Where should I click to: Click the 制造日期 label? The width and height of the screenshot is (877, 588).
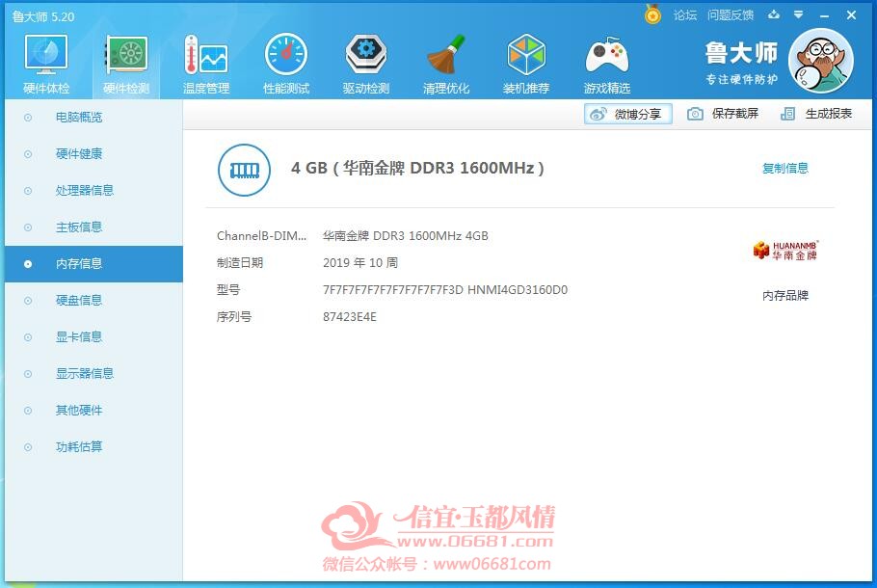(239, 263)
